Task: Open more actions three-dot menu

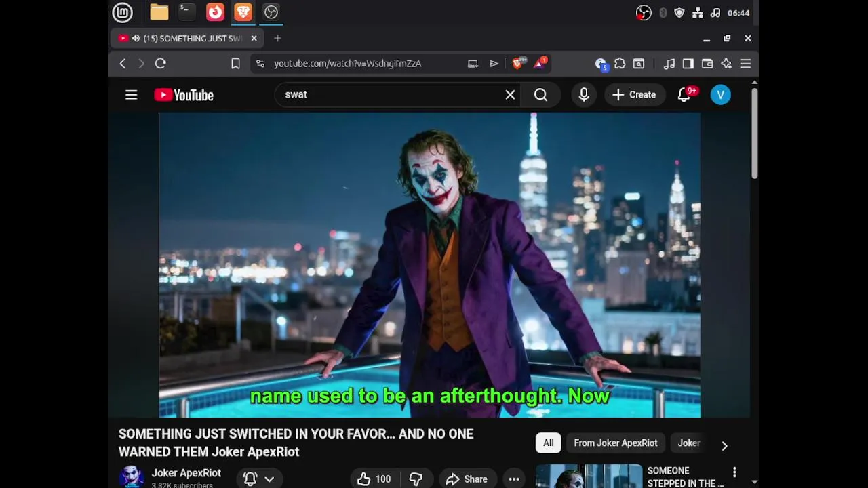Action: [514, 479]
